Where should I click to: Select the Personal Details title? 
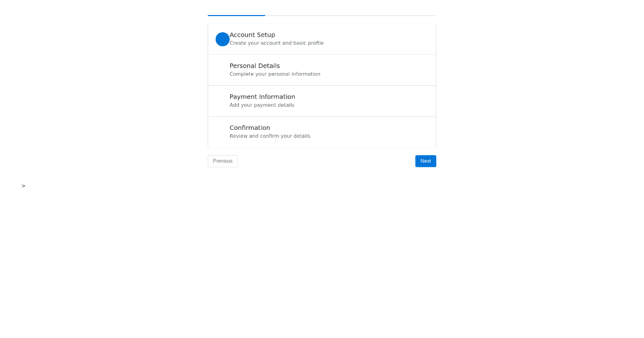(254, 65)
